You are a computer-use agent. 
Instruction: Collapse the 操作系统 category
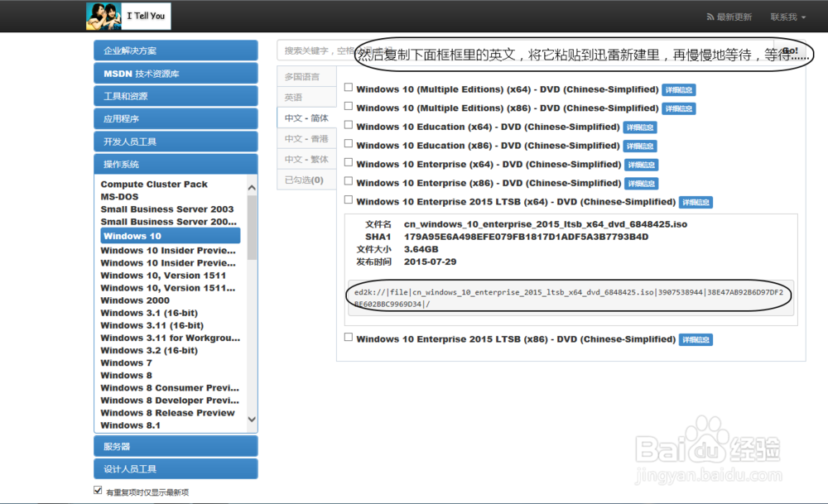176,164
